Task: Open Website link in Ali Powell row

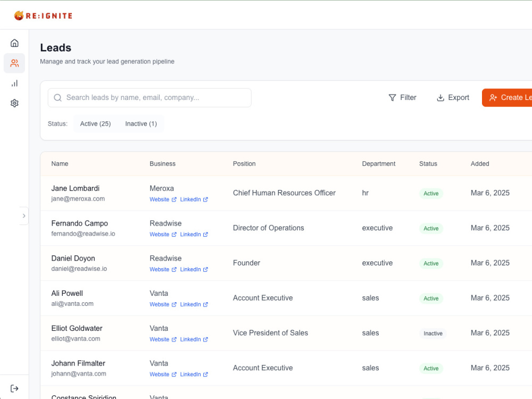Action: [x=163, y=304]
